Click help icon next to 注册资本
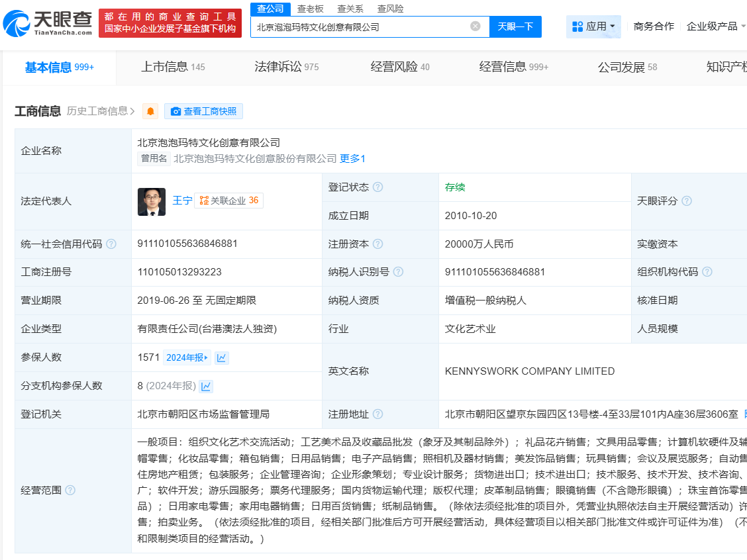The width and height of the screenshot is (747, 560). pyautogui.click(x=377, y=244)
